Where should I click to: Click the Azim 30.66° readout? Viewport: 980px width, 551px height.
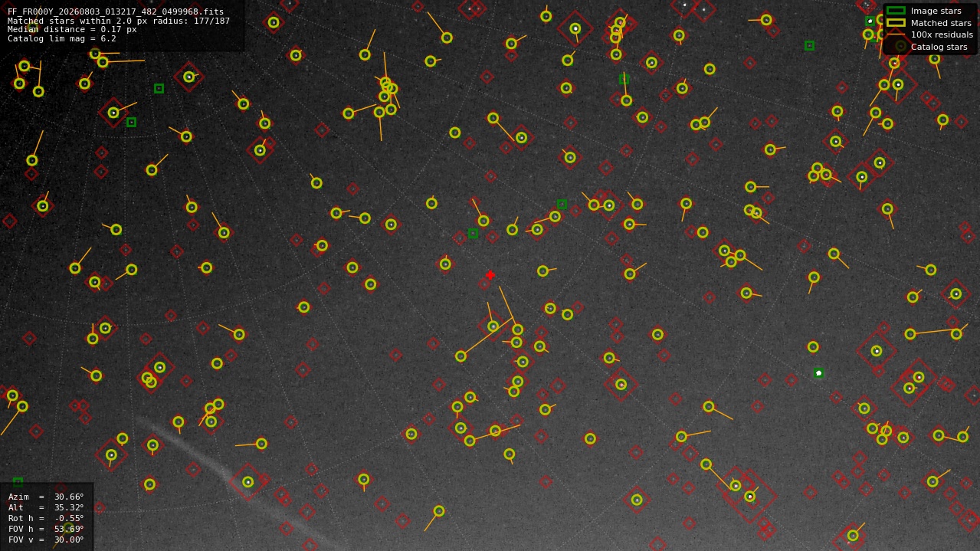pyautogui.click(x=46, y=497)
